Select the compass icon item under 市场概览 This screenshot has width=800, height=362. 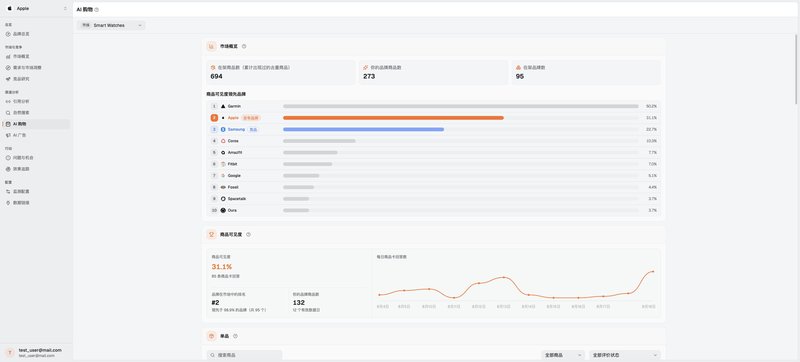8,68
